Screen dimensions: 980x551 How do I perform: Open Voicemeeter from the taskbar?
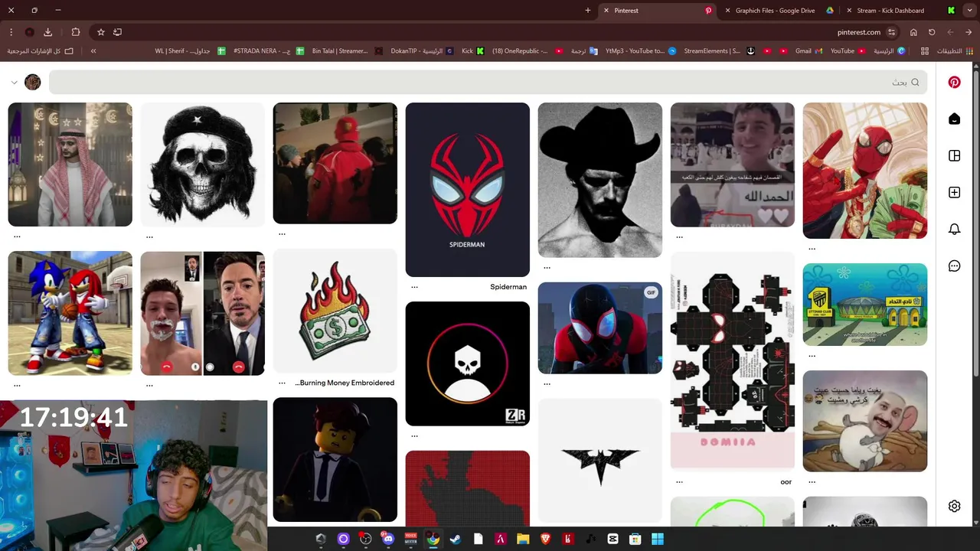pyautogui.click(x=410, y=539)
